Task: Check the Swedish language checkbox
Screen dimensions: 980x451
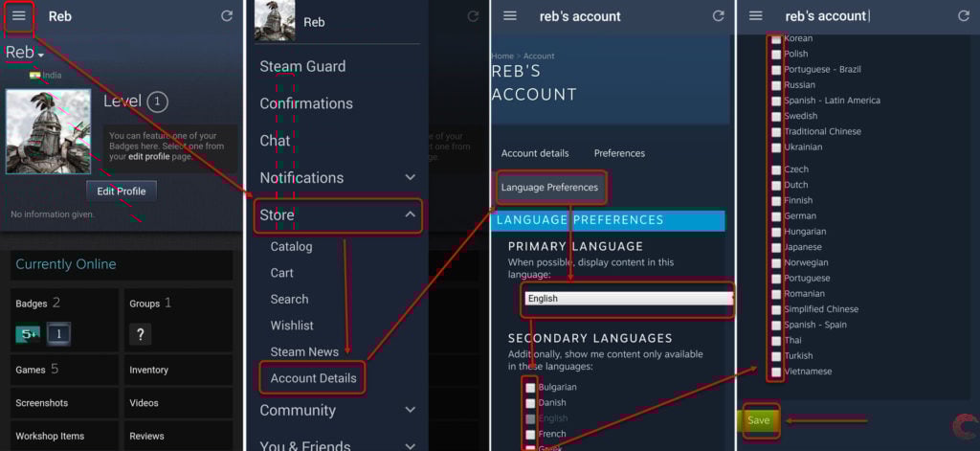Action: coord(775,117)
